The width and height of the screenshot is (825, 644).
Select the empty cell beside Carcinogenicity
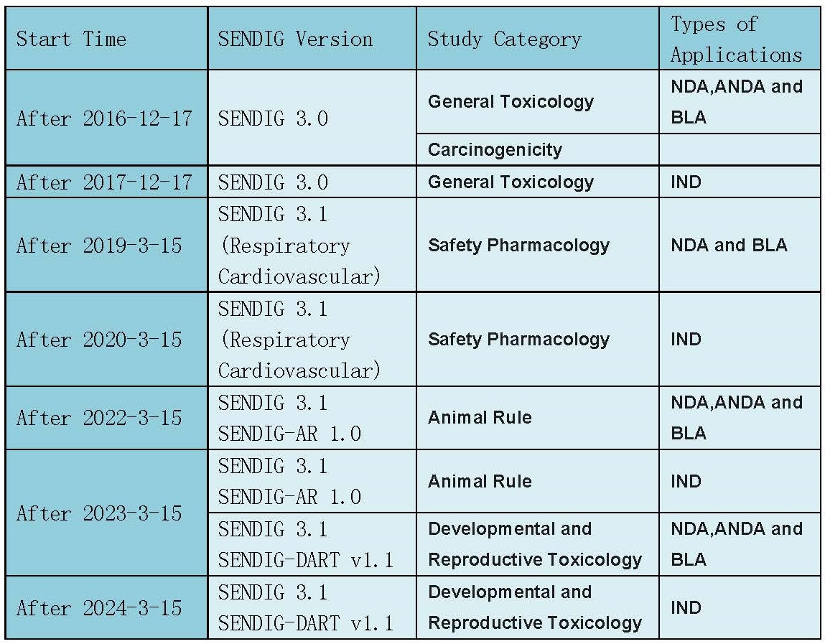(x=739, y=150)
